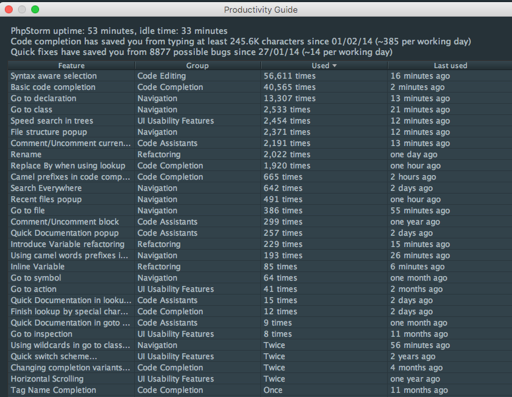This screenshot has width=512, height=397.
Task: Close the Productivity Guide window
Action: (9, 9)
